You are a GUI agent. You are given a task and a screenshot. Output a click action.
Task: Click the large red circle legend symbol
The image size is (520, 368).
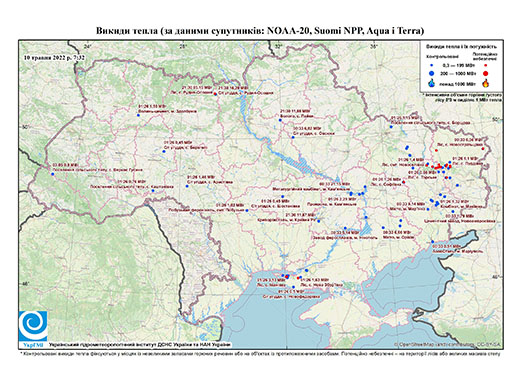[x=486, y=73]
